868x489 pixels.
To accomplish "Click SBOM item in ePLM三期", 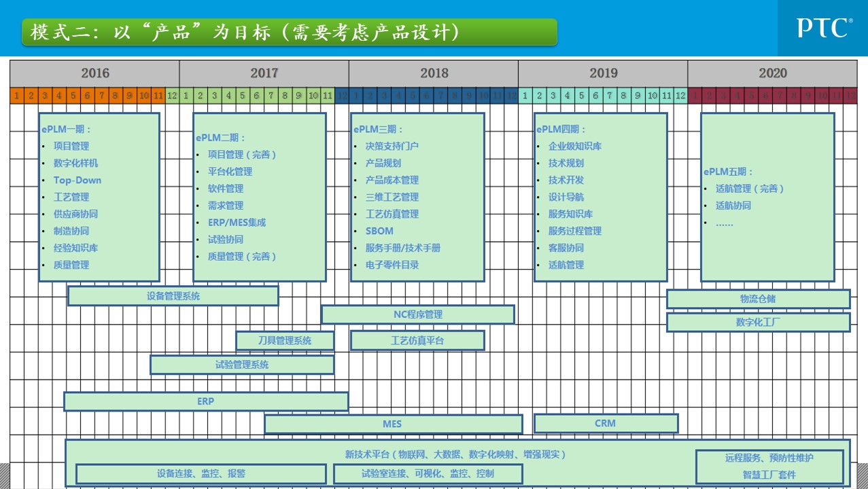I will pos(379,231).
